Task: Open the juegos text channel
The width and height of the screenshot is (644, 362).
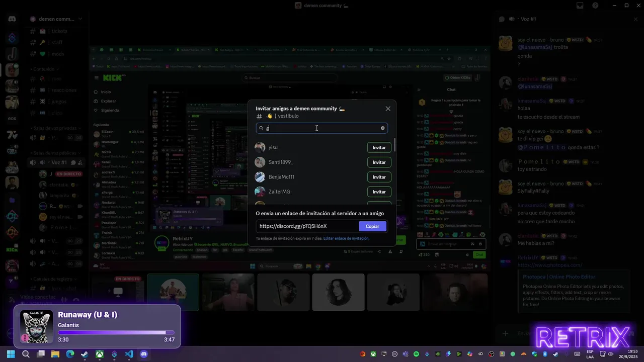Action: [x=57, y=102]
